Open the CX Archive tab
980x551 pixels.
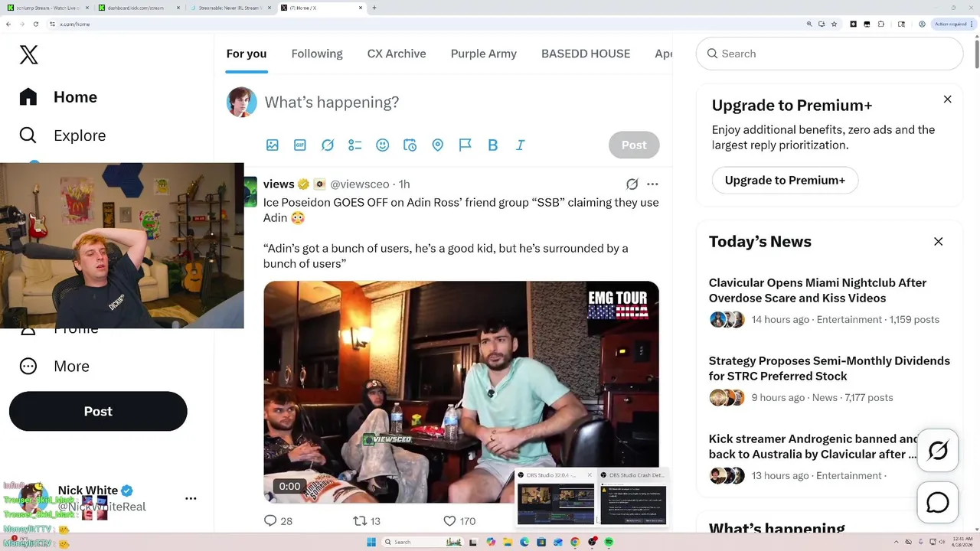pyautogui.click(x=397, y=54)
